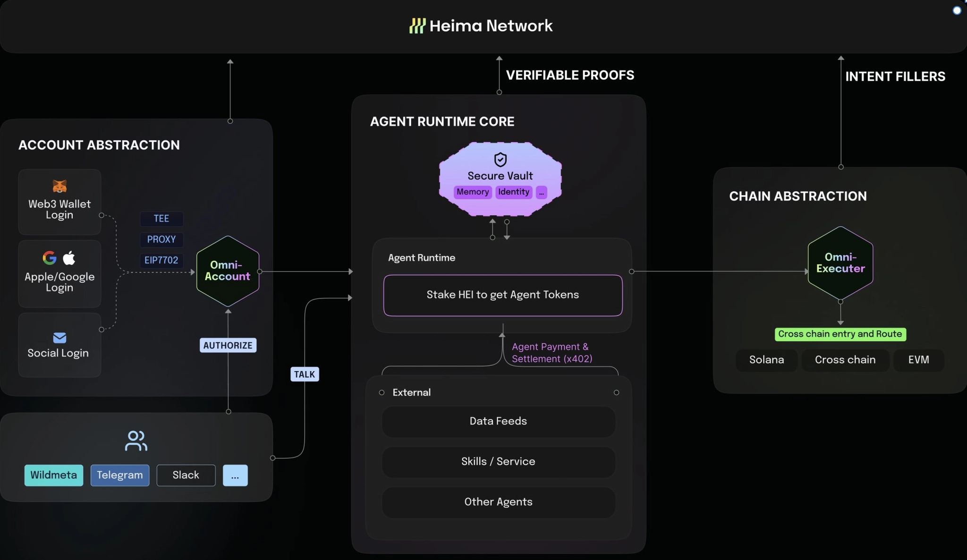
Task: Click the Slack tag
Action: pyautogui.click(x=186, y=475)
